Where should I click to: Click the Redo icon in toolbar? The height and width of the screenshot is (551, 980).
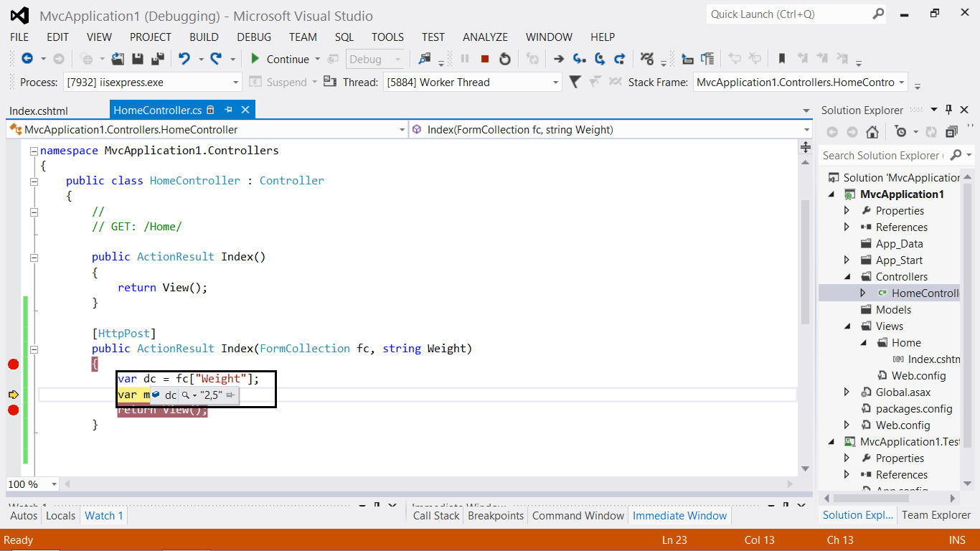(x=216, y=59)
